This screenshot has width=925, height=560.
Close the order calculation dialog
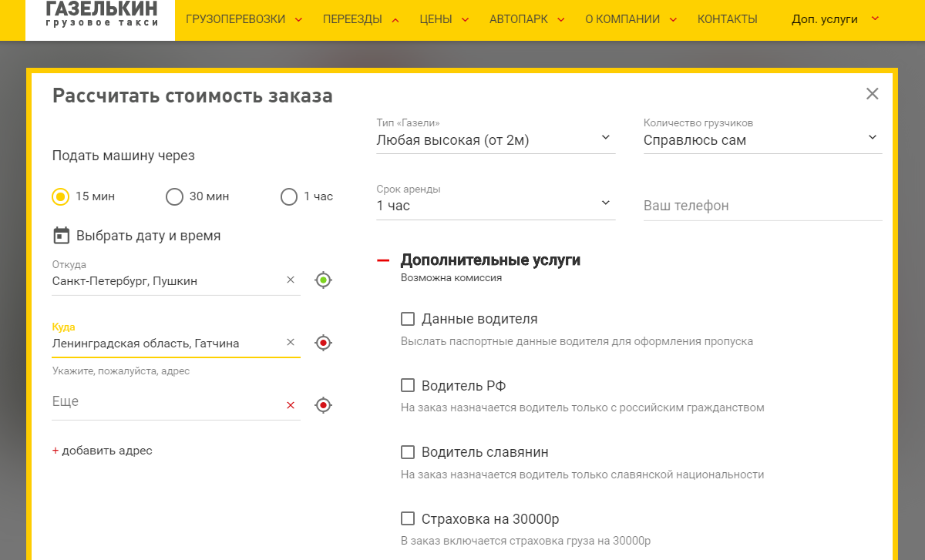click(872, 94)
